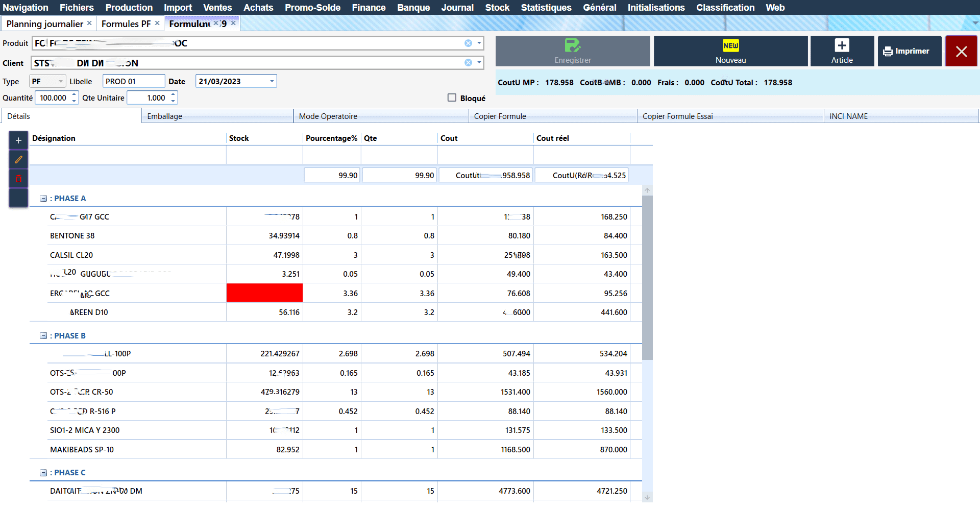This screenshot has width=980, height=509.
Task: Click the Libelle input field PROD 01
Action: tap(134, 81)
